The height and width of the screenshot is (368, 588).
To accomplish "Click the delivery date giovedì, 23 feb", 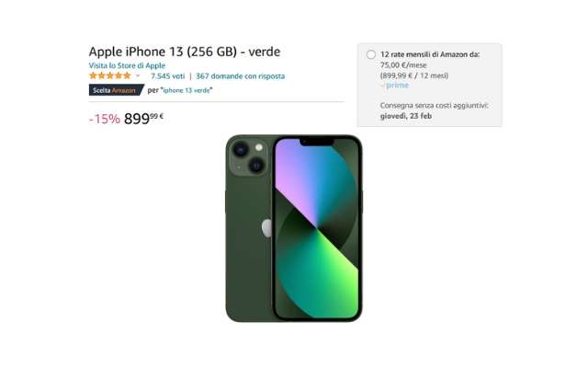I will (x=406, y=116).
